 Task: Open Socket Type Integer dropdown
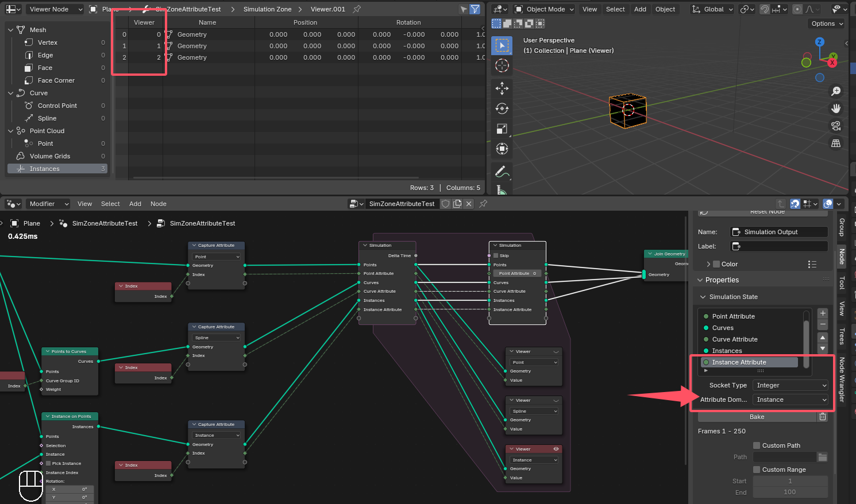[791, 385]
